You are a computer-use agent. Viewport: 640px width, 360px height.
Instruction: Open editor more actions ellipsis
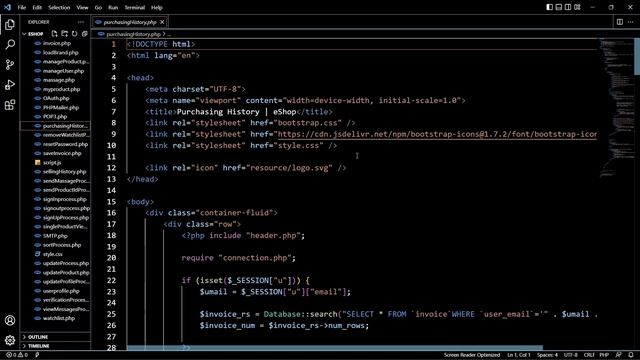point(631,22)
